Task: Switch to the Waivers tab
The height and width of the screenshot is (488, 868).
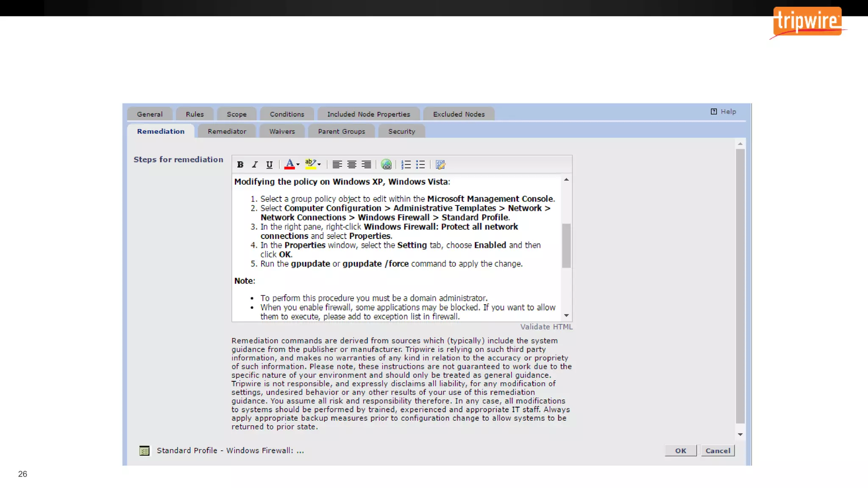Action: pyautogui.click(x=282, y=131)
